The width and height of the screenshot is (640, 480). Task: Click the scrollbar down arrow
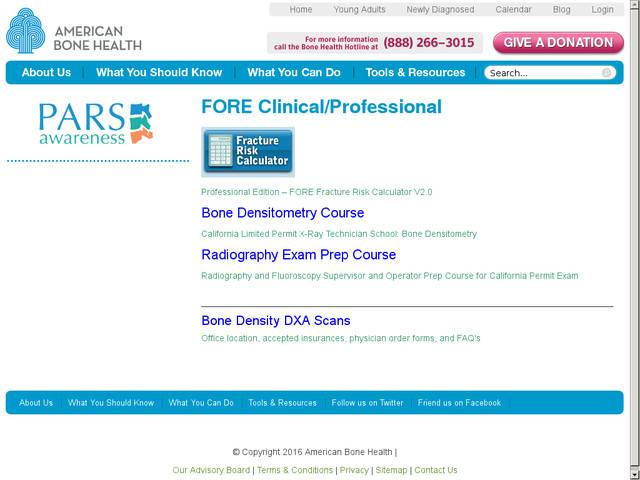635,474
